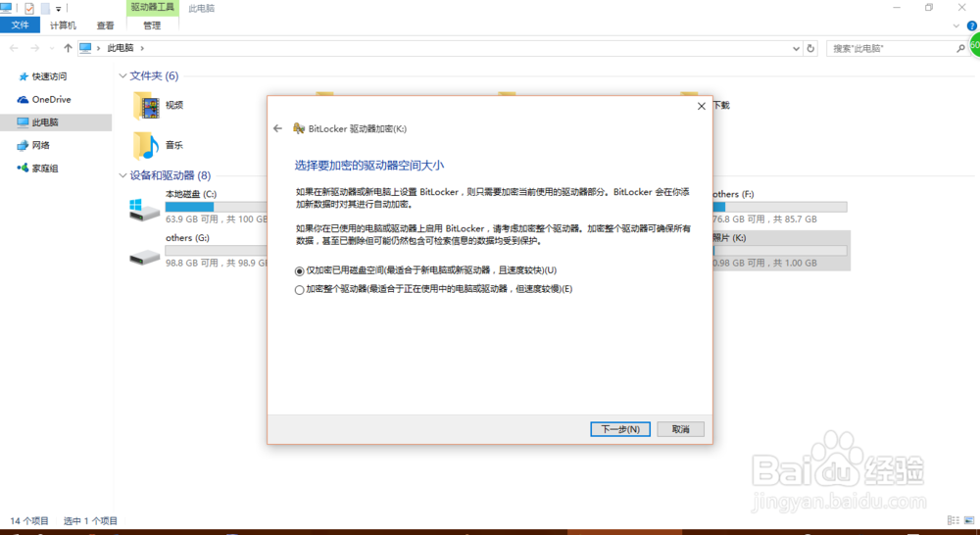Screen dimensions: 980x535
Task: Expand the address bar history dropdown
Action: (x=796, y=48)
